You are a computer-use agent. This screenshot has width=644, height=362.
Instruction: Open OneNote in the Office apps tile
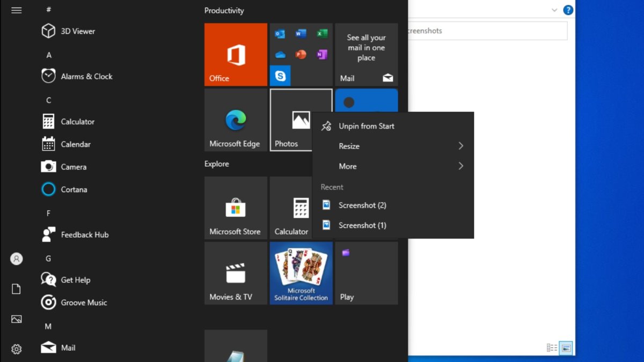tap(322, 55)
